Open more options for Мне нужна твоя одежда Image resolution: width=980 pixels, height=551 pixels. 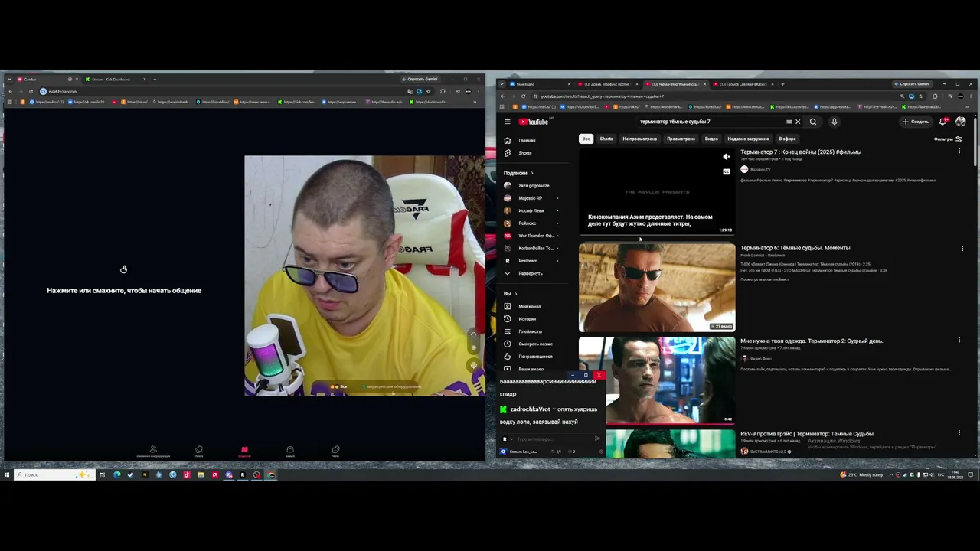pyautogui.click(x=959, y=341)
